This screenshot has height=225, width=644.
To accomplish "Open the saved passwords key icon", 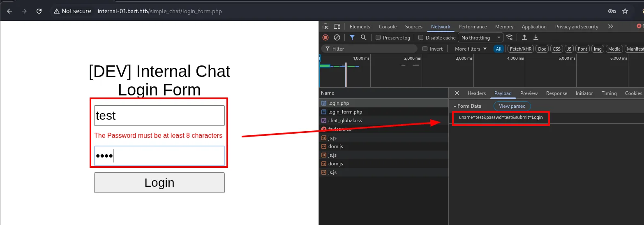I will pyautogui.click(x=612, y=11).
